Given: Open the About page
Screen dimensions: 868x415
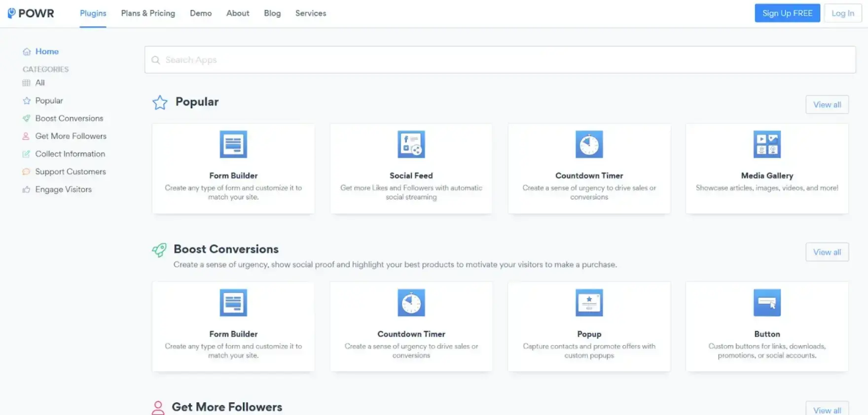Looking at the screenshot, I should [238, 13].
